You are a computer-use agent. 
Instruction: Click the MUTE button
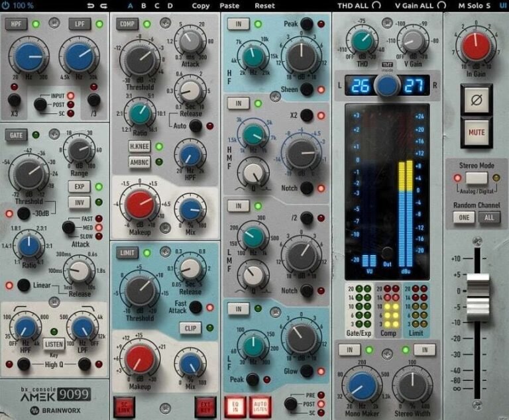[x=477, y=132]
